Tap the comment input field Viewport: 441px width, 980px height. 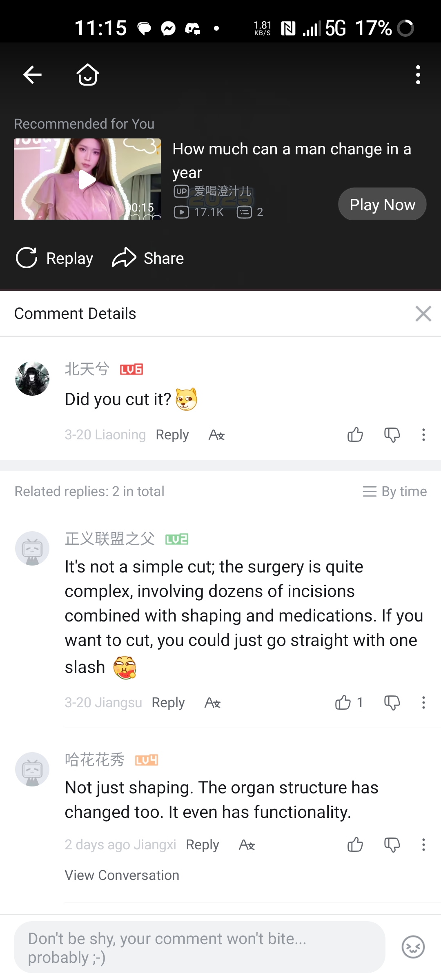pos(199,947)
